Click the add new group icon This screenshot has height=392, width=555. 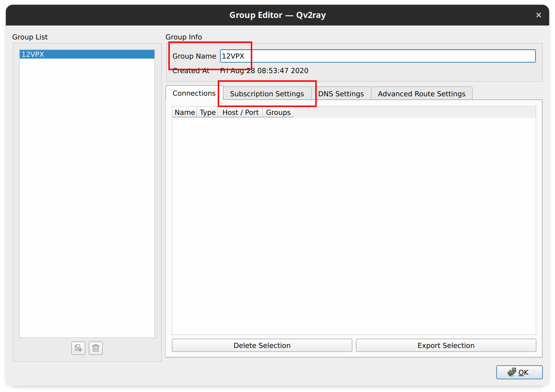tap(78, 348)
